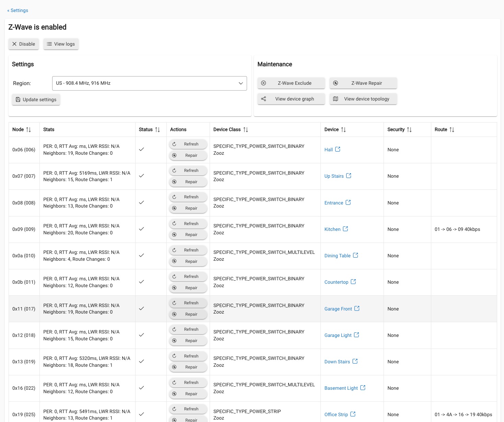Viewport: 504px width, 422px height.
Task: Refresh node 0x07 (007)
Action: [x=188, y=171]
